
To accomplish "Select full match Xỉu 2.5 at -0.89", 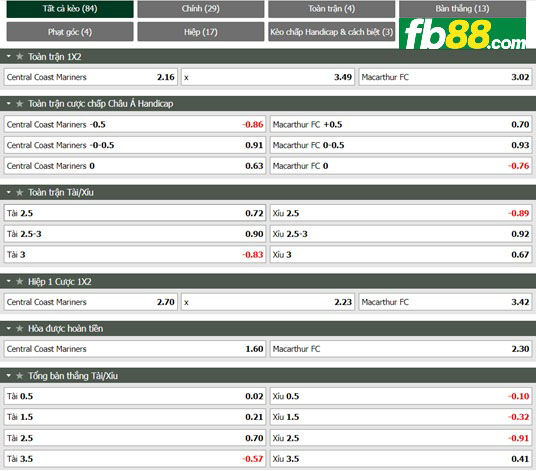I will click(401, 213).
